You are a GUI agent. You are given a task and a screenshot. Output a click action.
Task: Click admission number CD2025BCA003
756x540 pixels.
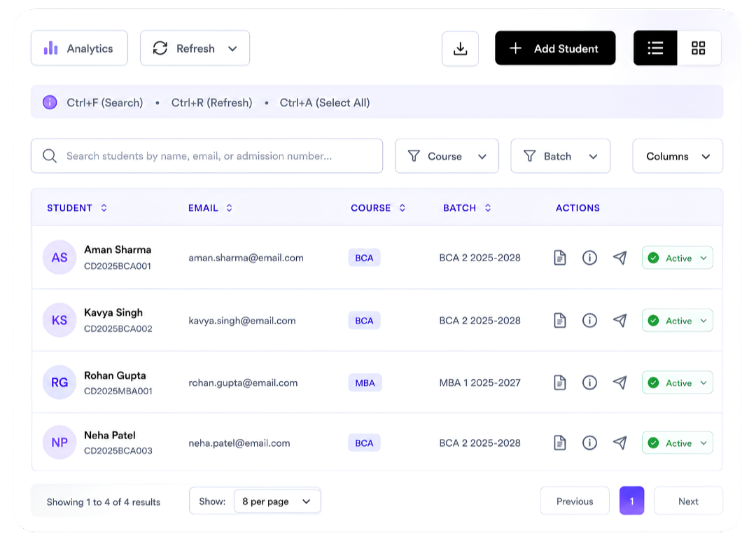[x=118, y=451]
